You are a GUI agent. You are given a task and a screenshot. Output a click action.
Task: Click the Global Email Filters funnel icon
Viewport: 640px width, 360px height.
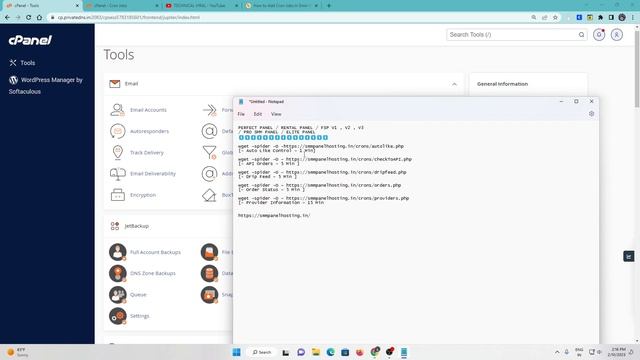point(209,152)
